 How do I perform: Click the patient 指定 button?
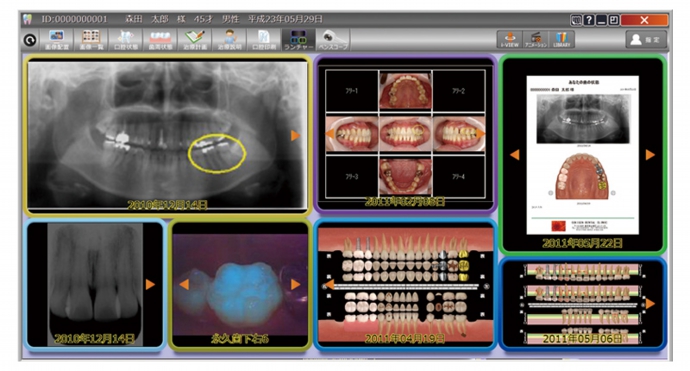click(646, 40)
